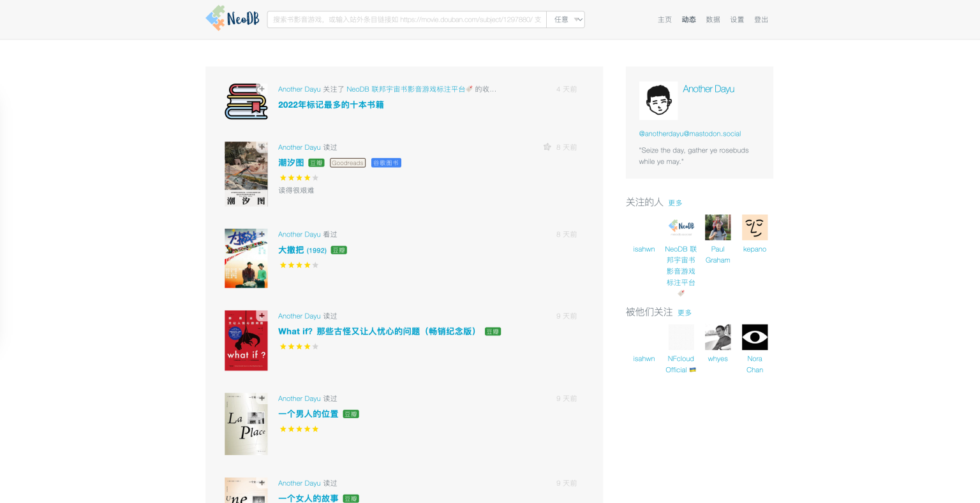This screenshot has height=503, width=980.
Task: Click the fifth rating star on 潮汐图
Action: pos(315,177)
